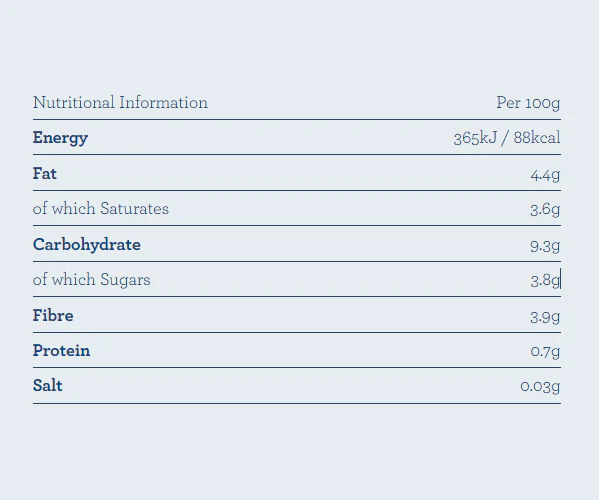Select the 0.03g salt value
The width and height of the screenshot is (599, 500).
(x=540, y=387)
